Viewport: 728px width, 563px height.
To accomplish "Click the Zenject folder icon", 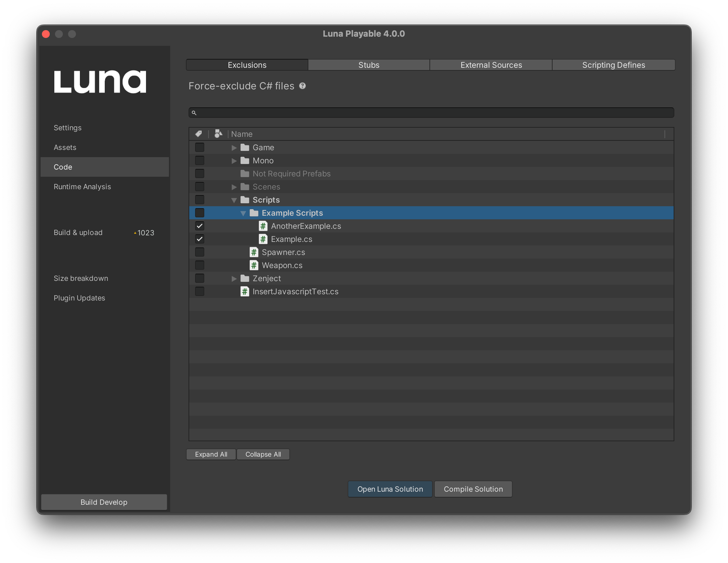I will coord(245,278).
